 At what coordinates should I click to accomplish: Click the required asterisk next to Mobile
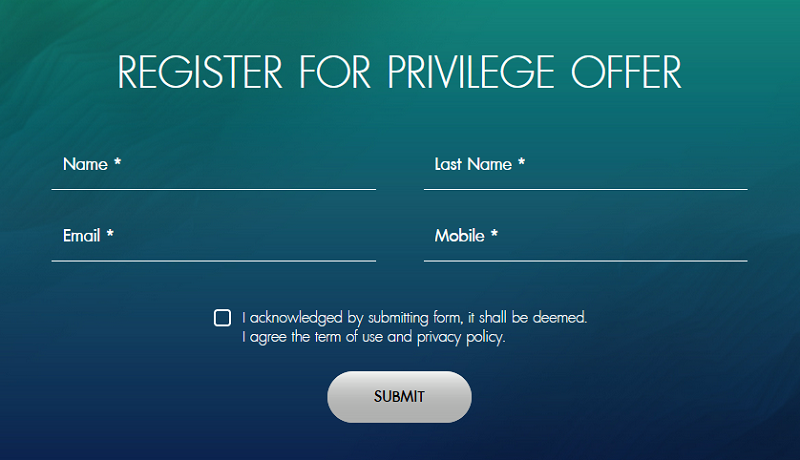494,234
